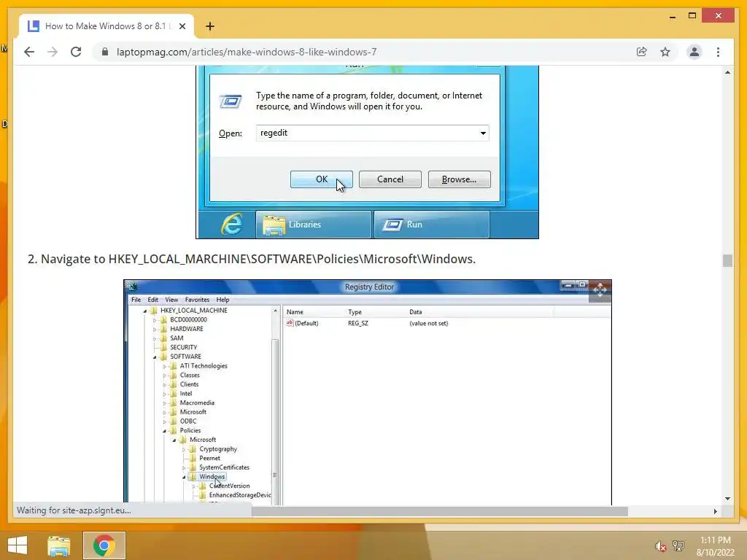Open the Favorites menu in Registry Editor image
This screenshot has height=560, width=747.
pyautogui.click(x=197, y=300)
